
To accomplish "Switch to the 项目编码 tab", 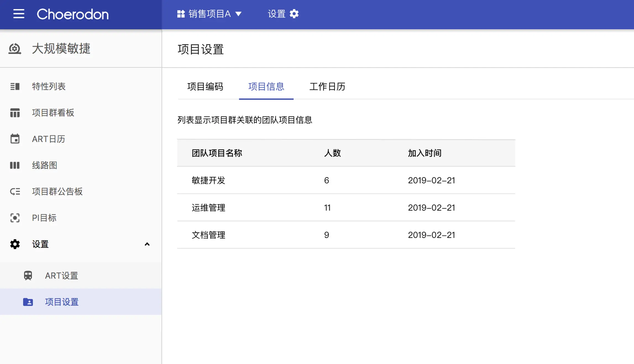I will click(205, 87).
